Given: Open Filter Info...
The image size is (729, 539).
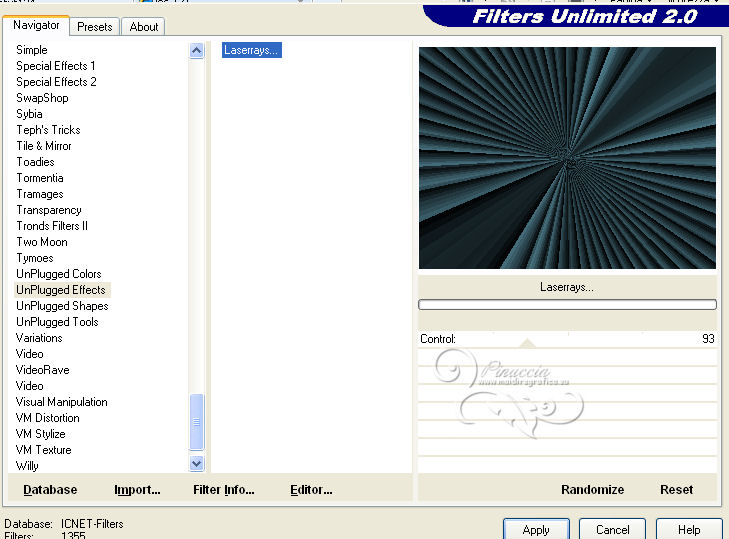Looking at the screenshot, I should click(224, 490).
